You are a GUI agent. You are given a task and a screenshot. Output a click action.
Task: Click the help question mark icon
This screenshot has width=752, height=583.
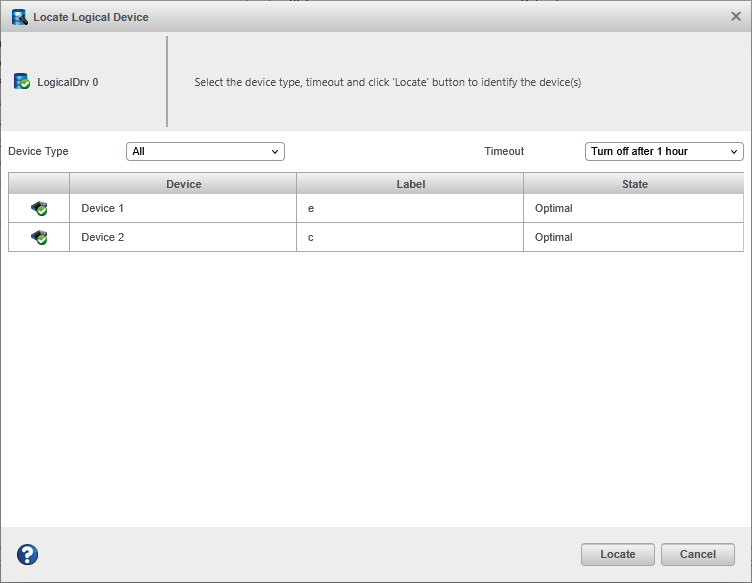[x=28, y=555]
